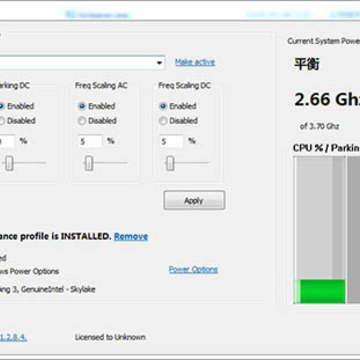
Task: Click the Make active link
Action: tap(195, 62)
